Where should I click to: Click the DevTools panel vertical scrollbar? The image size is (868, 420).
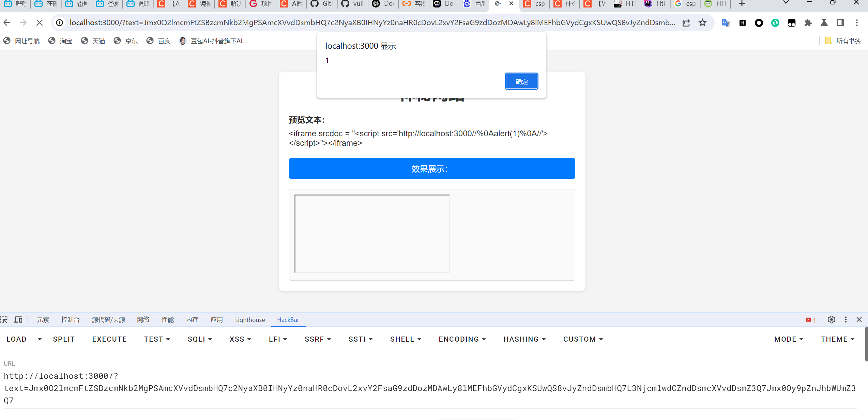click(866, 344)
